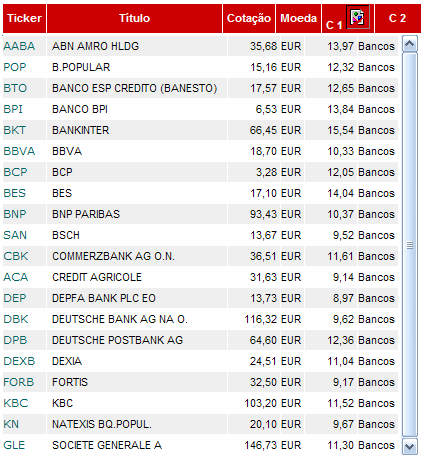The height and width of the screenshot is (460, 424).
Task: Open the SAN ticker link
Action: click(x=15, y=235)
